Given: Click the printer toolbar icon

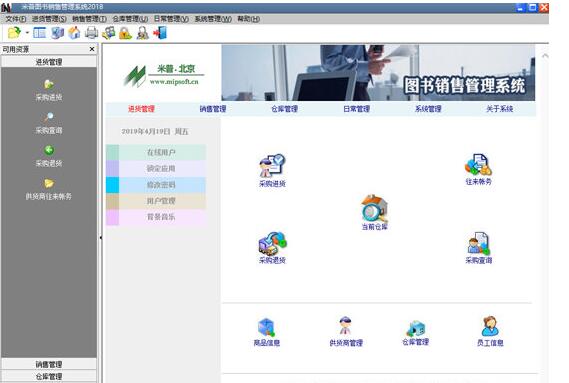Looking at the screenshot, I should (x=91, y=33).
